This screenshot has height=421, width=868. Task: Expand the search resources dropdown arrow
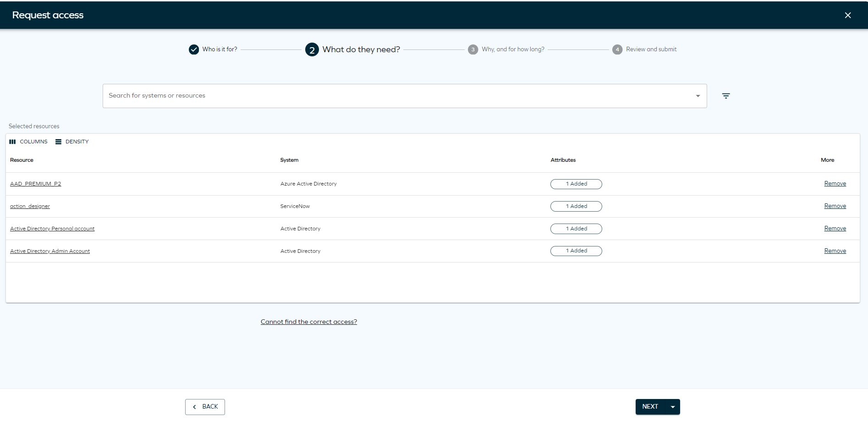tap(698, 96)
